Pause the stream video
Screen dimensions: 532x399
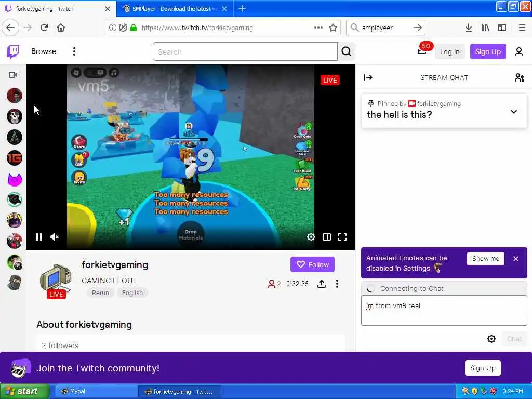39,237
